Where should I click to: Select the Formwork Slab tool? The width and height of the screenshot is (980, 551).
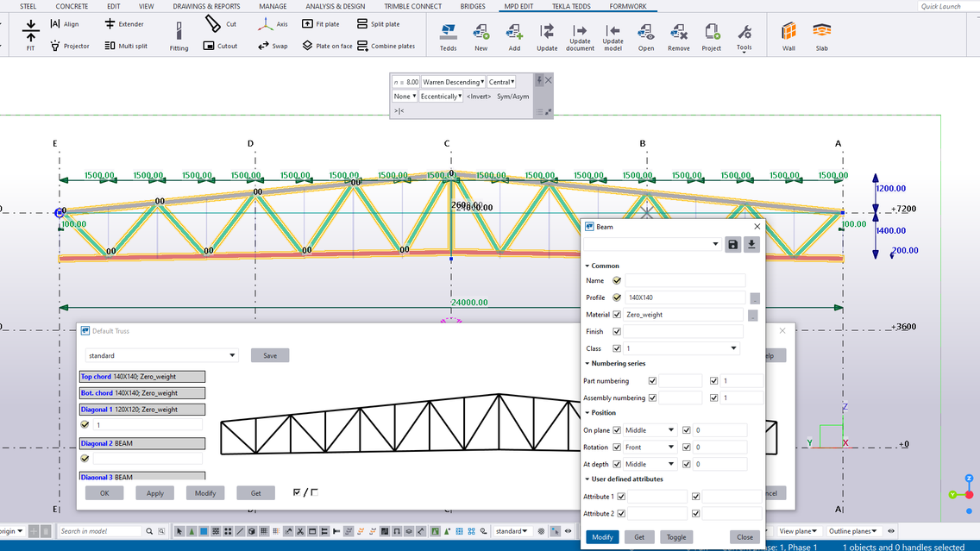click(822, 37)
